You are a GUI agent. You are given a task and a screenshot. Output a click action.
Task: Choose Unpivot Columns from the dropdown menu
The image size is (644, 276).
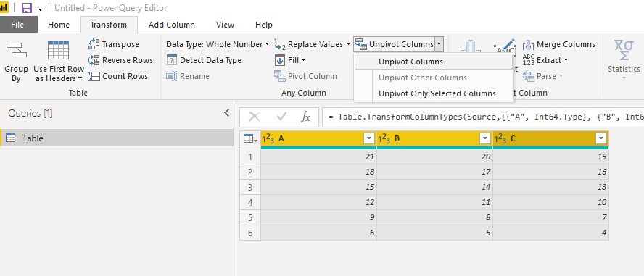coord(434,62)
